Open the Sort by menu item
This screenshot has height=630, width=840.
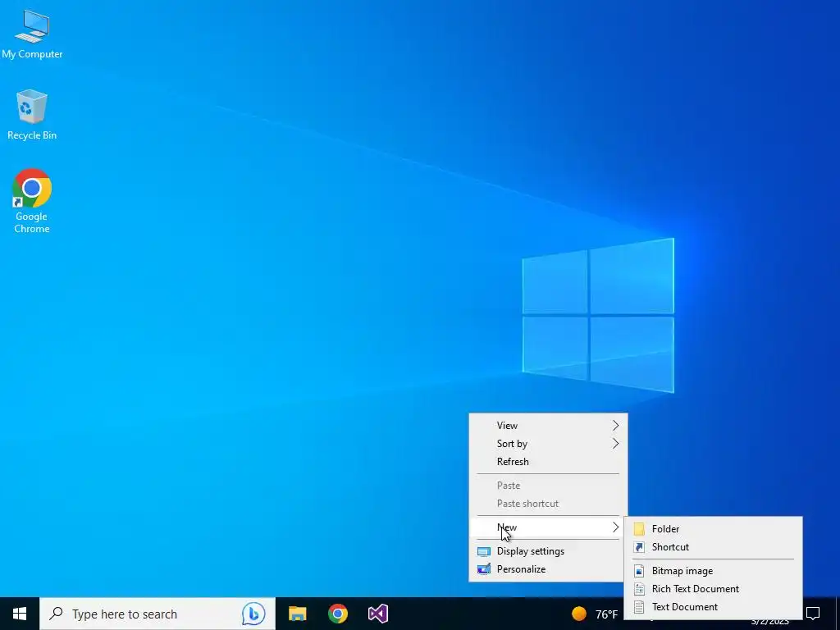548,444
